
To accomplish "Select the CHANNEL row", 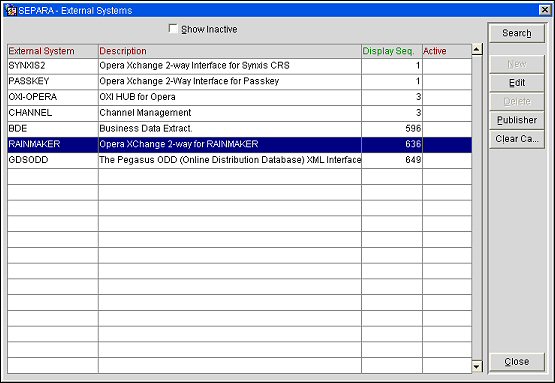I will [x=239, y=113].
